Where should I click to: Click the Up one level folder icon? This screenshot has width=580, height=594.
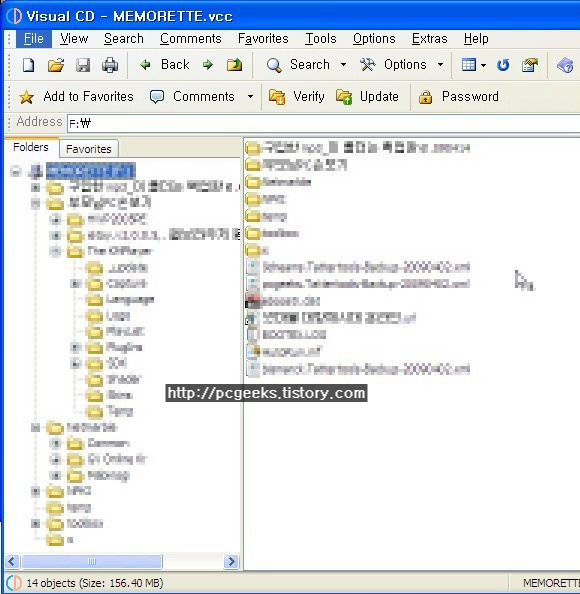point(235,65)
